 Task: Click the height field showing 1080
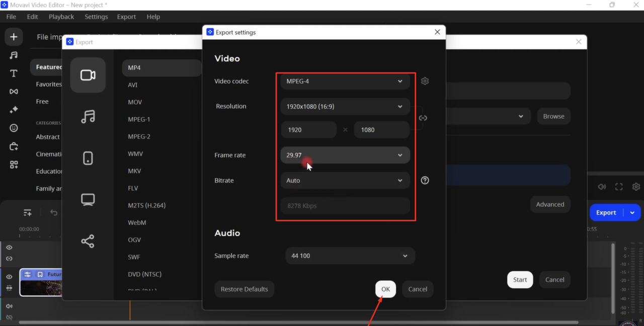(x=381, y=130)
